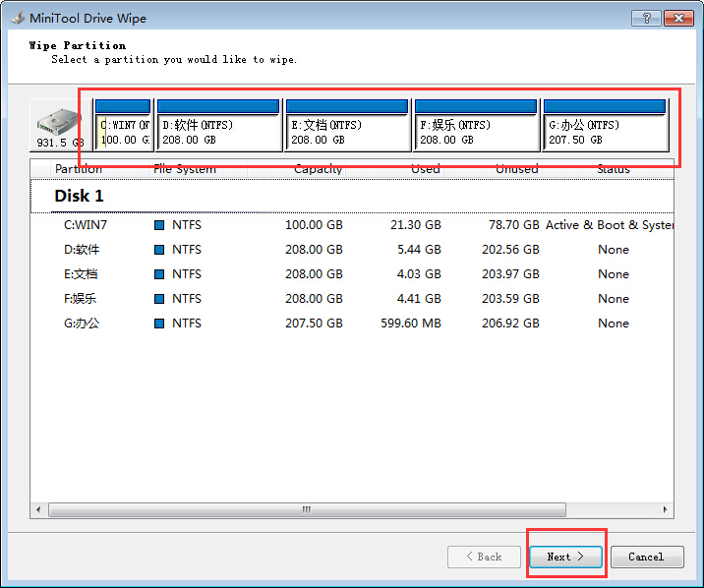This screenshot has height=588, width=704.
Task: Click the 203.97 GB unused value
Action: click(510, 274)
